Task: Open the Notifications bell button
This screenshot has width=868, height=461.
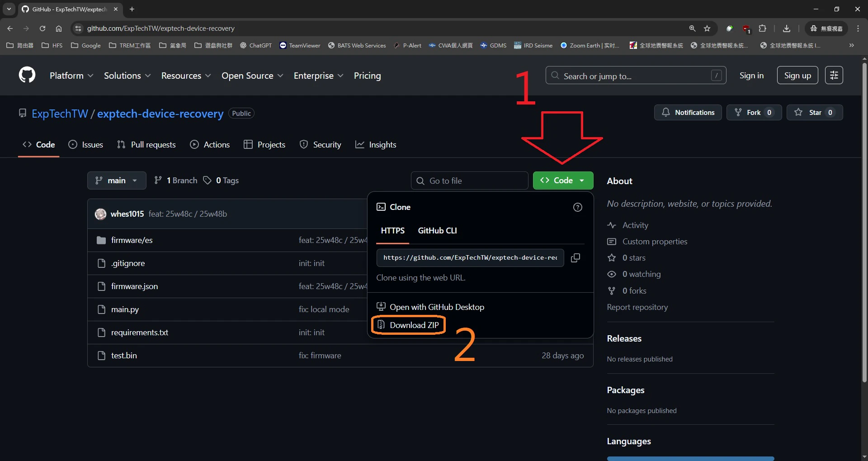Action: [x=688, y=112]
